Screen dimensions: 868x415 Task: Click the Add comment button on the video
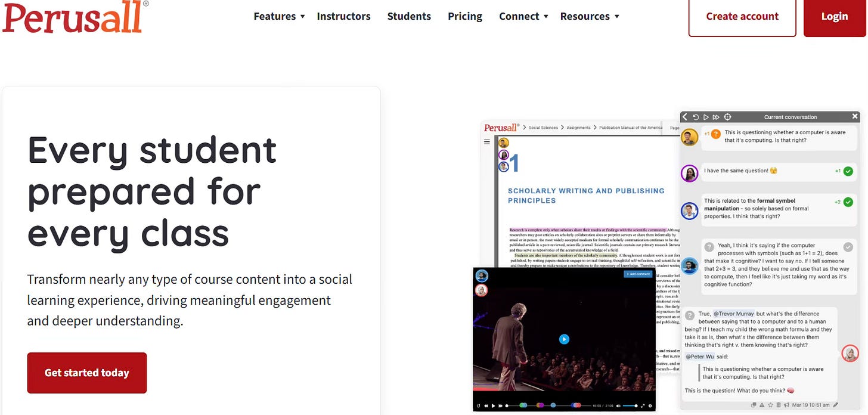click(638, 274)
